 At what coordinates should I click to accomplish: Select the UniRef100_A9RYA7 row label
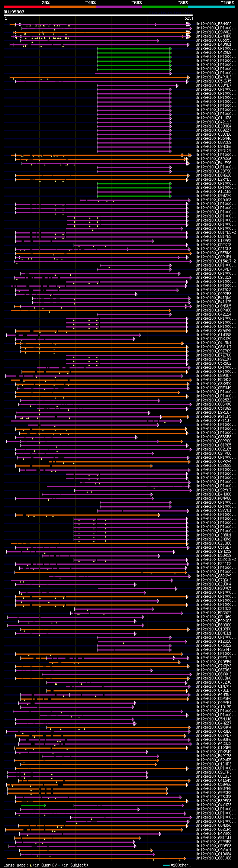pyautogui.click(x=213, y=490)
